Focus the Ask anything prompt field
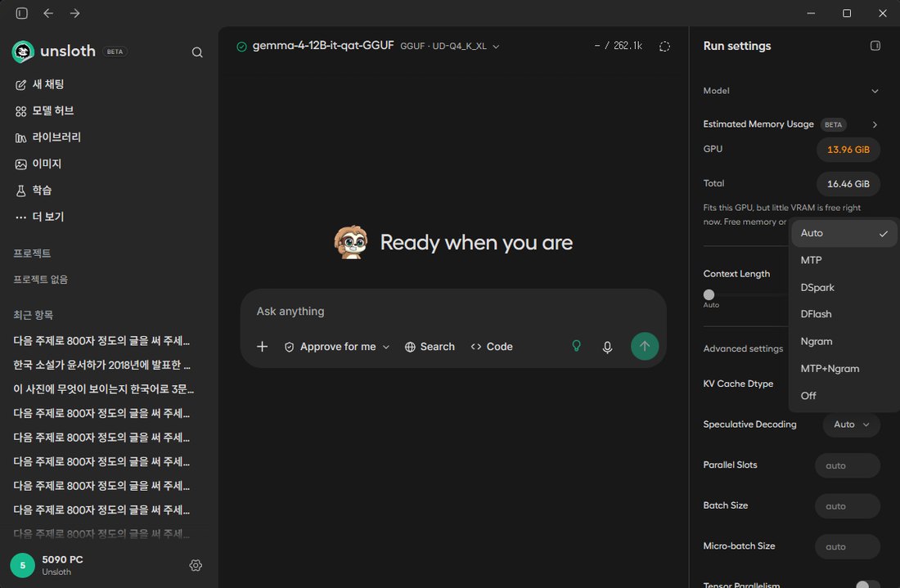Image resolution: width=900 pixels, height=588 pixels. 453,312
